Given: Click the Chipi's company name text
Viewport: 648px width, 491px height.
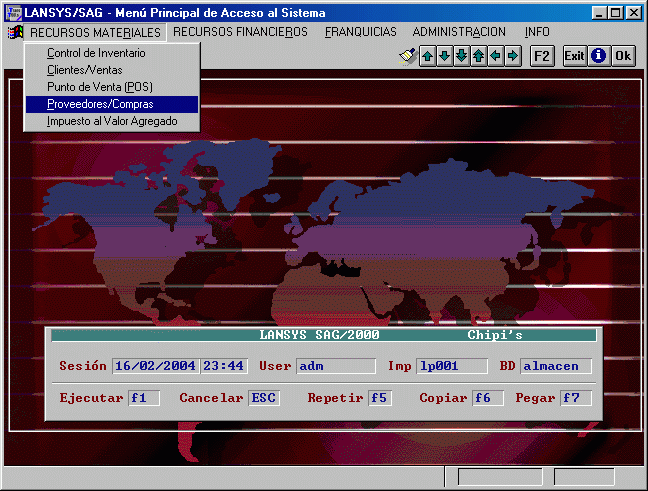Looking at the screenshot, I should coord(495,335).
